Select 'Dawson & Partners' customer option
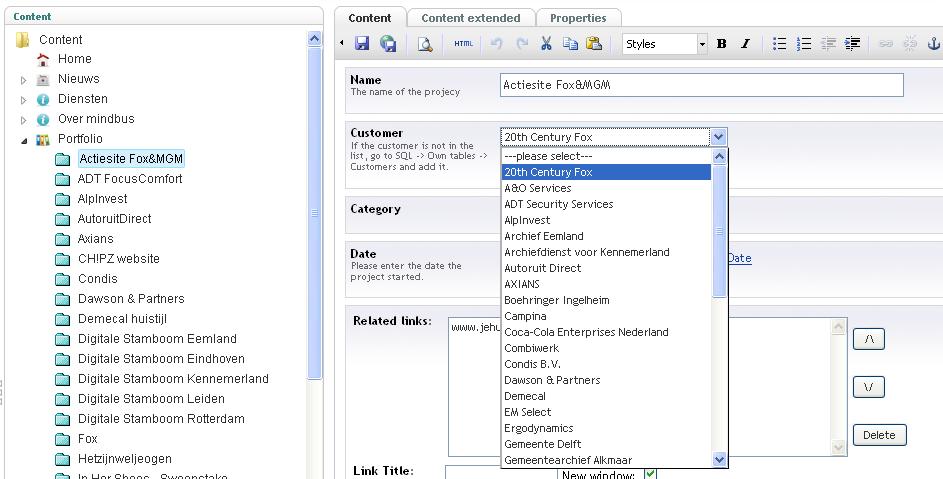943x479 pixels. [x=606, y=380]
